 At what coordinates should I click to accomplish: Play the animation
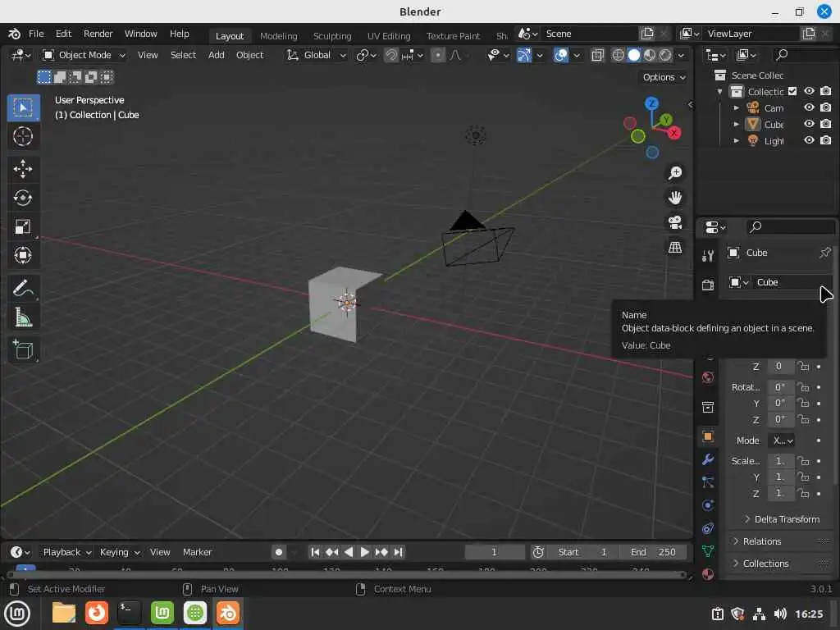pos(364,552)
